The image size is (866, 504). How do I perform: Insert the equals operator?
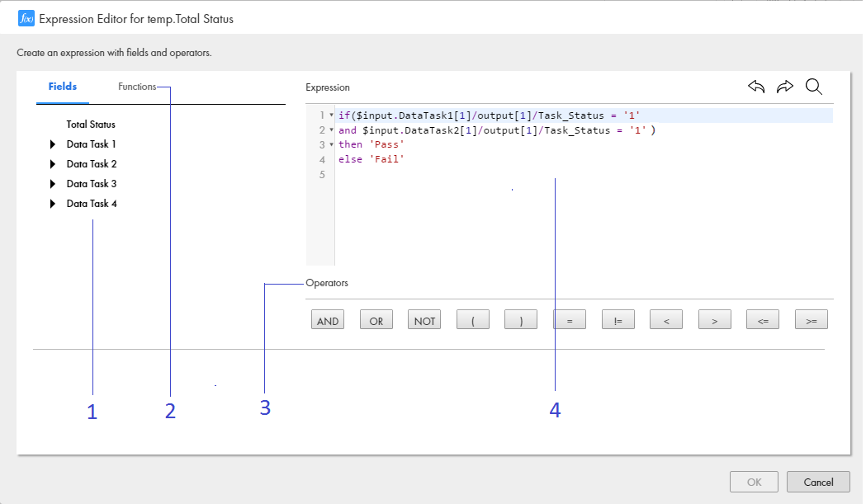570,319
